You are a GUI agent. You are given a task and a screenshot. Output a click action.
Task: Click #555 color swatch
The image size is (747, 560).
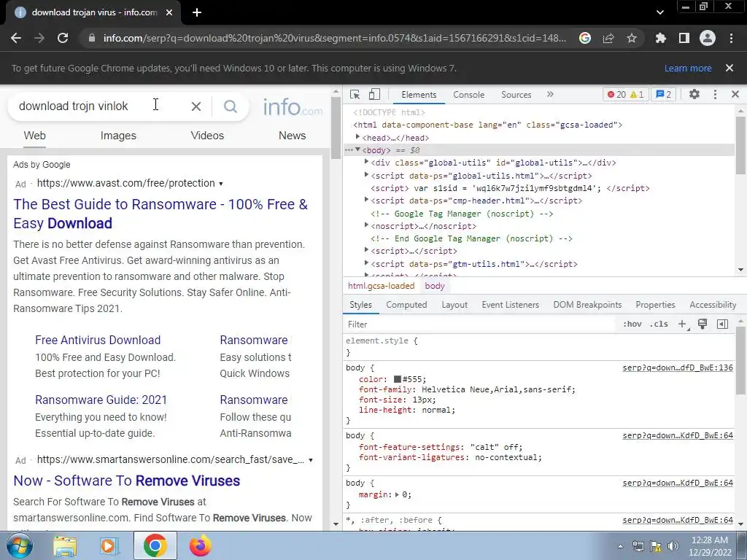pos(398,379)
